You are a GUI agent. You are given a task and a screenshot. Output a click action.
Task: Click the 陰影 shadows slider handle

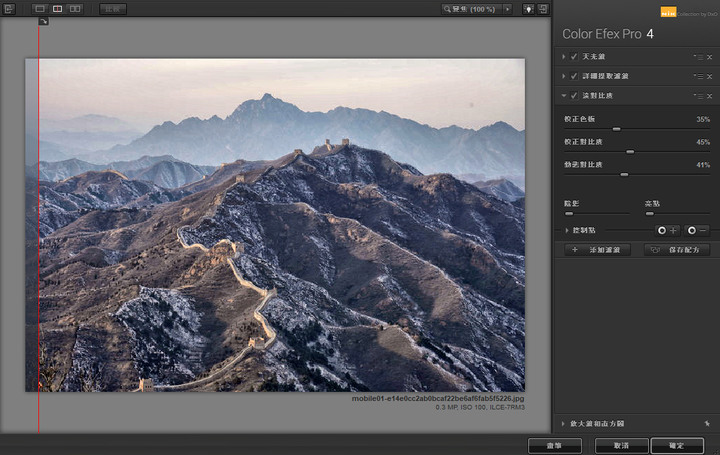(569, 213)
